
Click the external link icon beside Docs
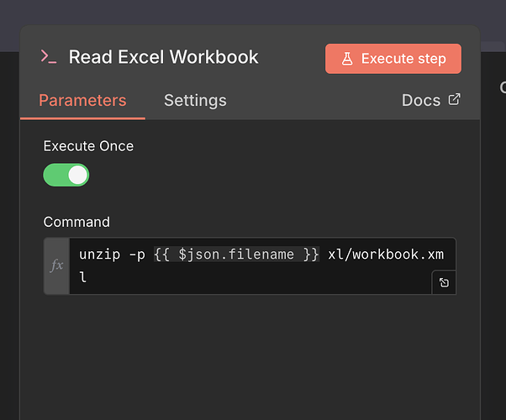[x=455, y=100]
